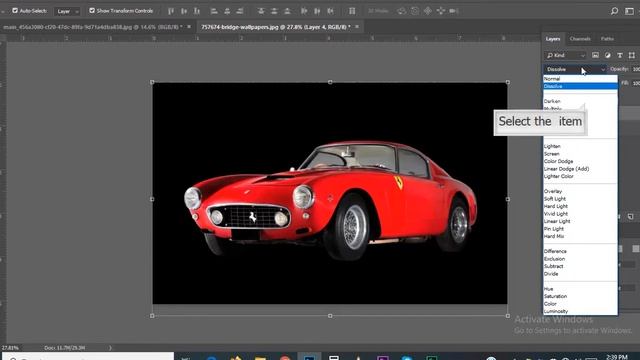The width and height of the screenshot is (640, 360).
Task: Click the distribute top edges icon
Action: (261, 11)
